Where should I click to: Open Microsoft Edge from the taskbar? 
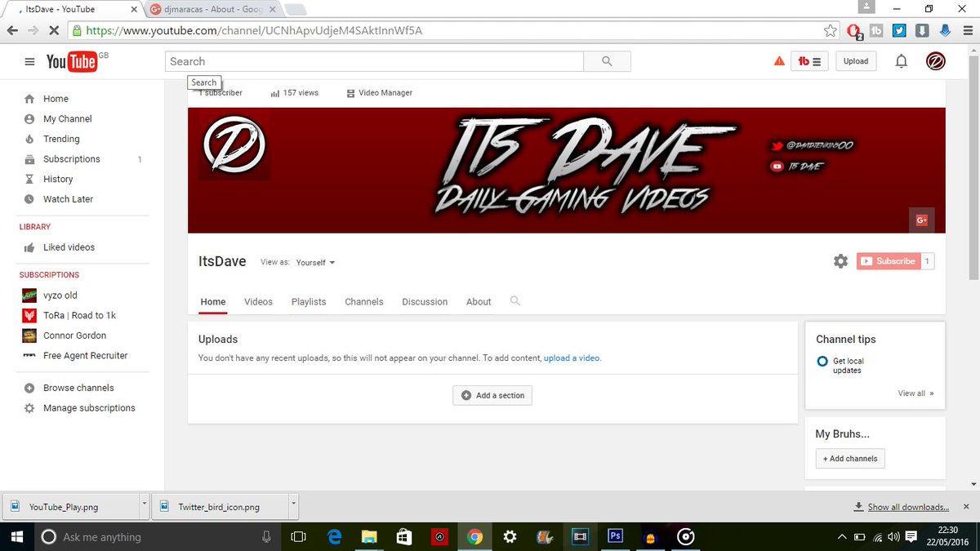334,537
